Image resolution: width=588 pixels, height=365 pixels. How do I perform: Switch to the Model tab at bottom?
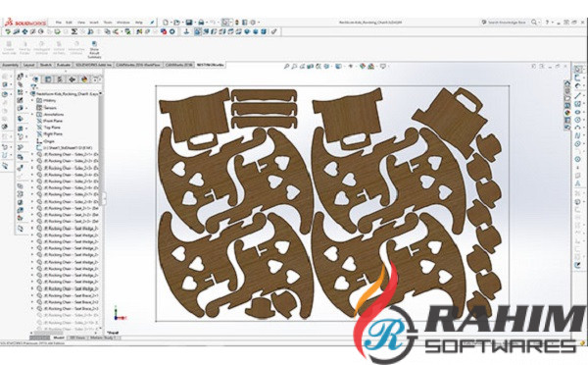pos(59,338)
